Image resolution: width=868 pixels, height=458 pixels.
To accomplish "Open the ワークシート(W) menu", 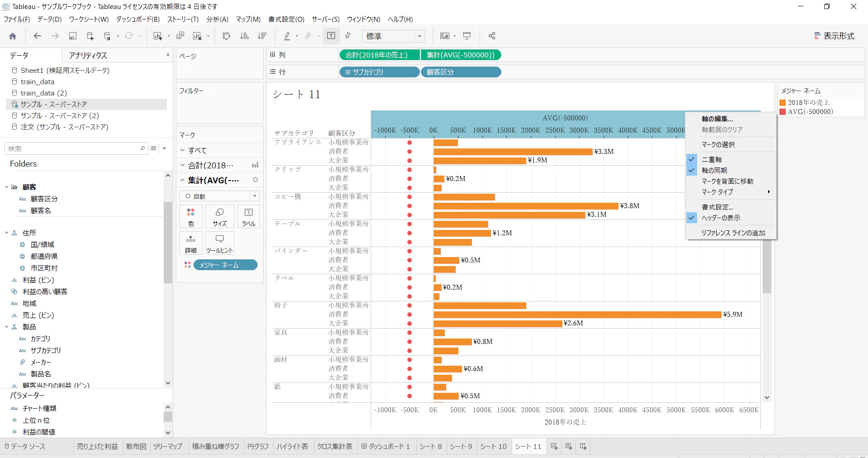I will (x=89, y=19).
